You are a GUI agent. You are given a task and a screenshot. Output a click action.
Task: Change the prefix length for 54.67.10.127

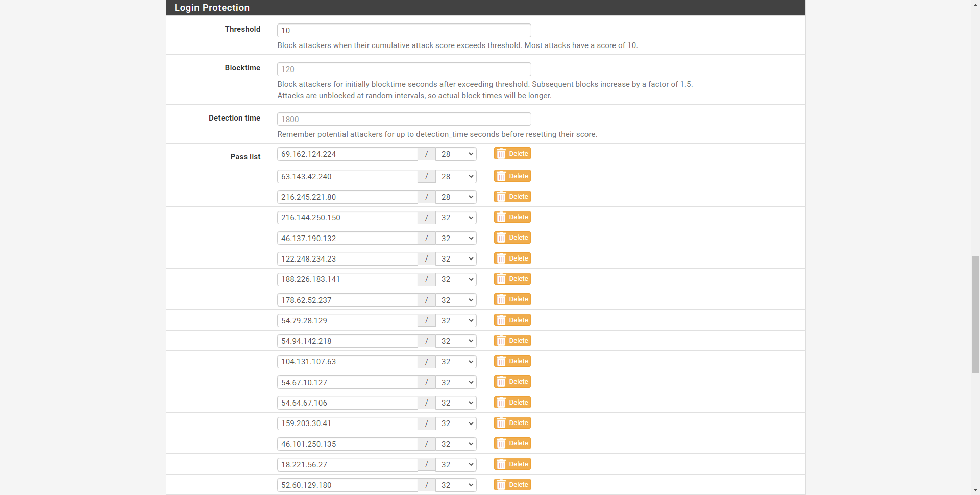click(456, 383)
